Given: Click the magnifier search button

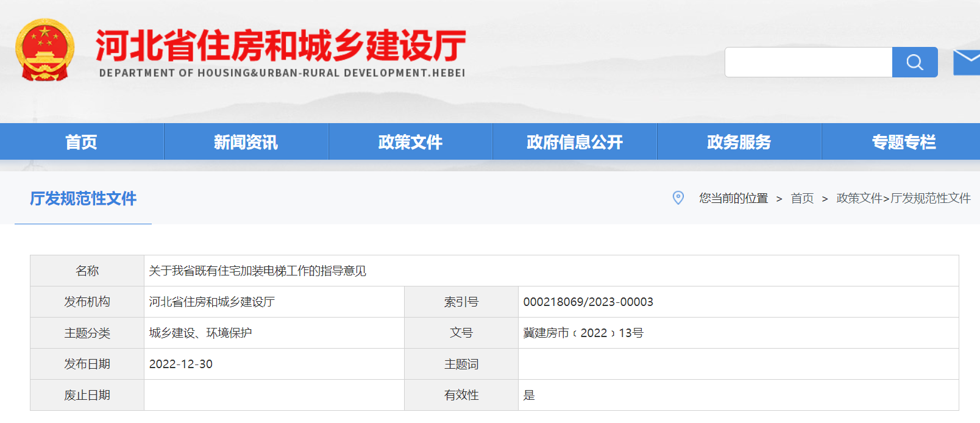Looking at the screenshot, I should (914, 62).
